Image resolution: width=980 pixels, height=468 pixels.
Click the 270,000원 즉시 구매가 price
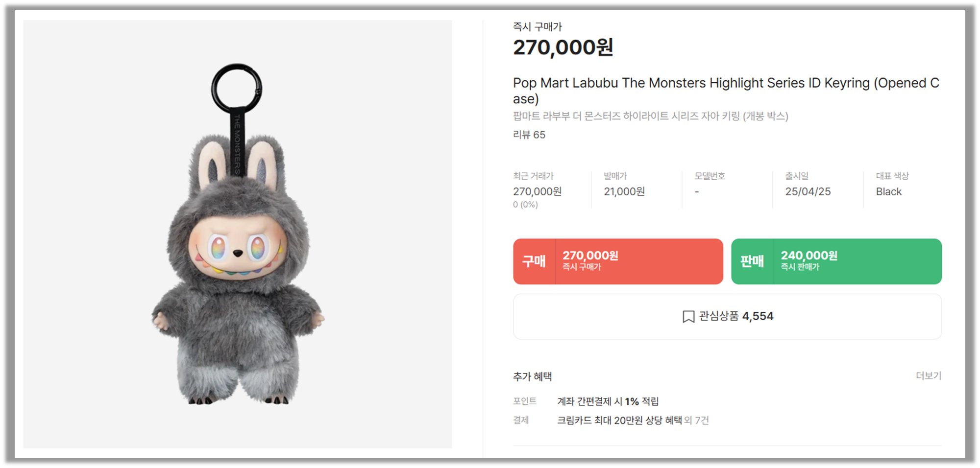tap(563, 47)
